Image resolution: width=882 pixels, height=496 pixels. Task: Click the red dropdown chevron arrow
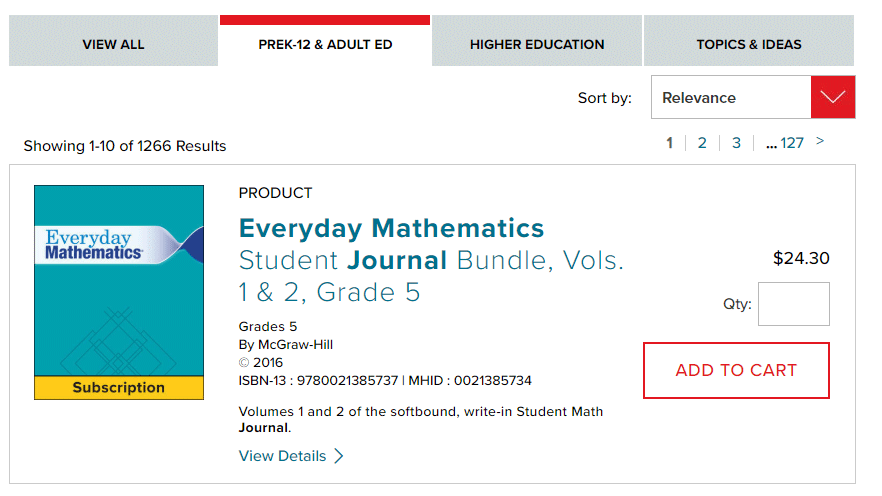833,98
